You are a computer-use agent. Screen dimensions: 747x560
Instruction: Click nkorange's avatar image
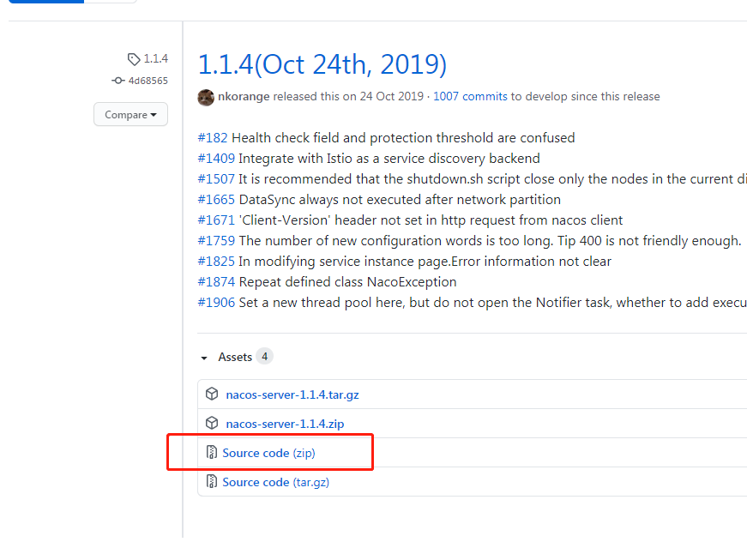pyautogui.click(x=206, y=97)
